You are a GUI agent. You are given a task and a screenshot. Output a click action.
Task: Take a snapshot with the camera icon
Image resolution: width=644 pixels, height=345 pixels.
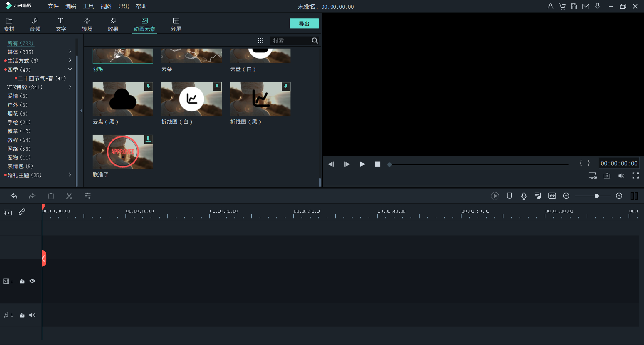607,176
